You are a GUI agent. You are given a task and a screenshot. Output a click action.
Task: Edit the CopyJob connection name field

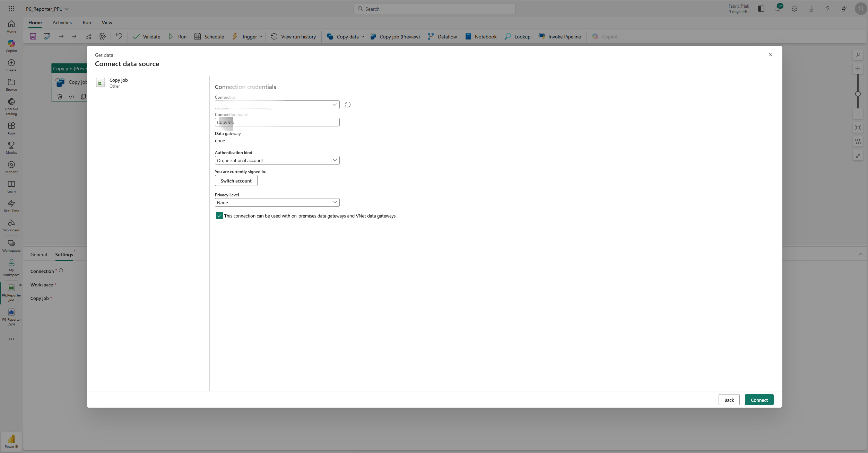[x=277, y=122]
